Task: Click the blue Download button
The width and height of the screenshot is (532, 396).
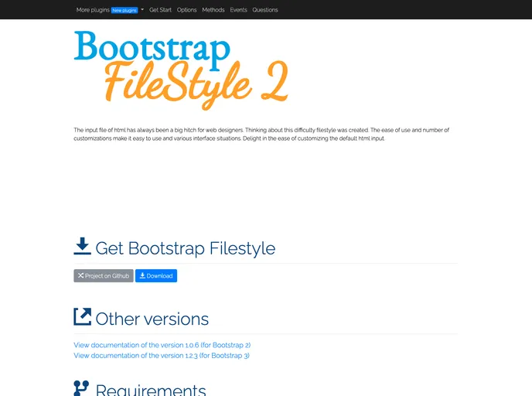Action: pyautogui.click(x=156, y=276)
